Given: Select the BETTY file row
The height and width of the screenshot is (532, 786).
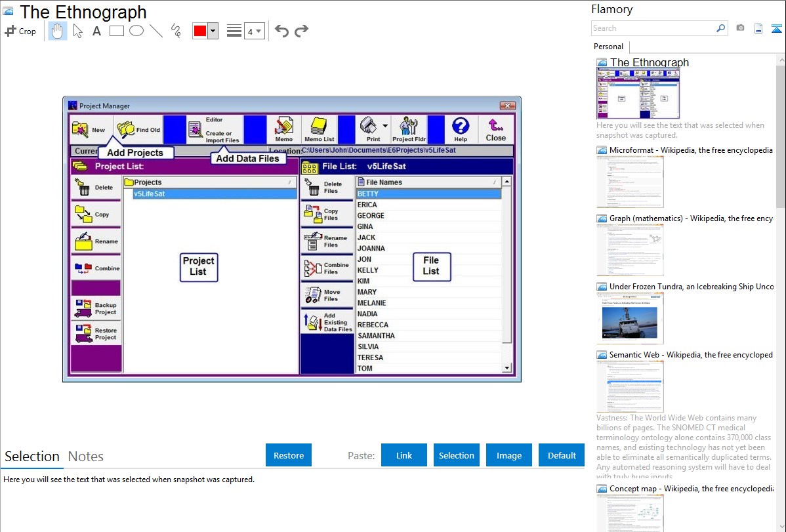Looking at the screenshot, I should [x=428, y=194].
